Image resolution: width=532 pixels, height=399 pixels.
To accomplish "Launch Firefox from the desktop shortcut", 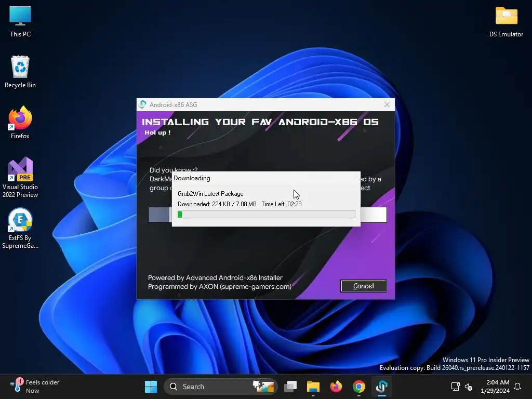I will coord(20,123).
